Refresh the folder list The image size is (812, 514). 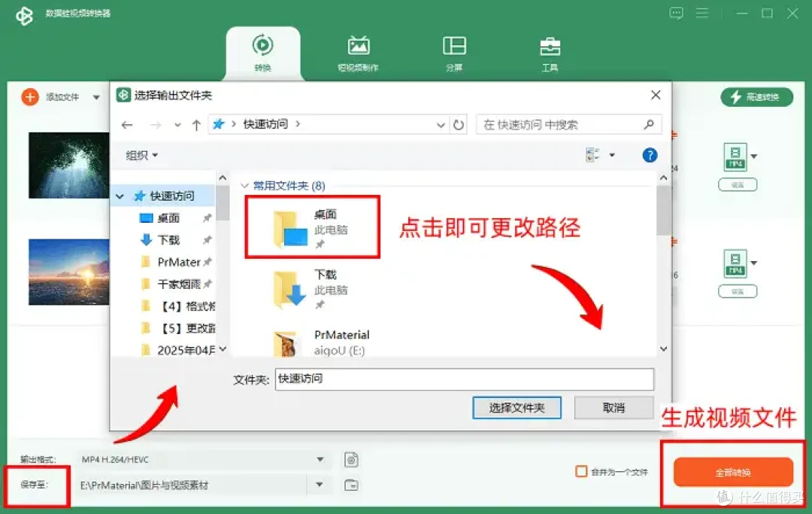[x=459, y=125]
